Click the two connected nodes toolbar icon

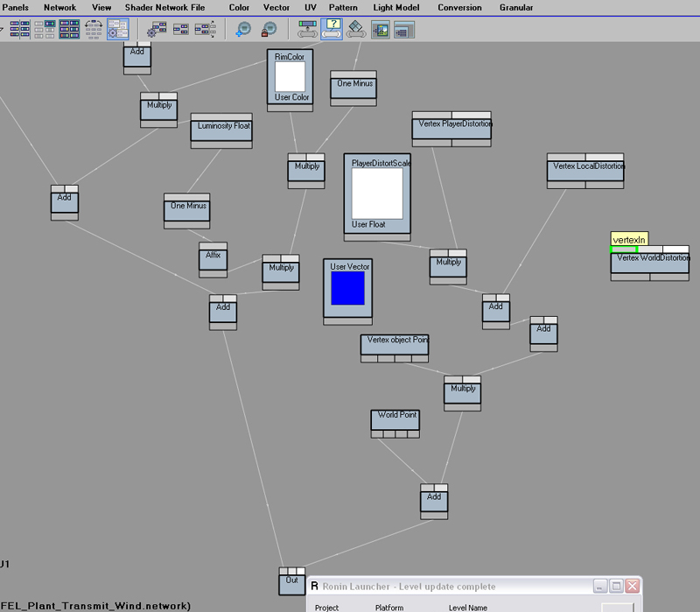pos(181,30)
